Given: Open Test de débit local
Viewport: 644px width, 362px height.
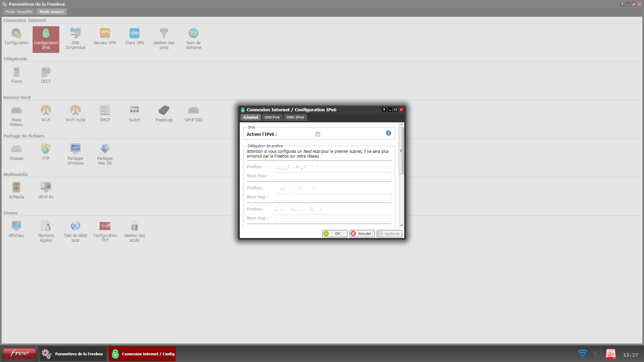Looking at the screenshot, I should click(x=75, y=232).
